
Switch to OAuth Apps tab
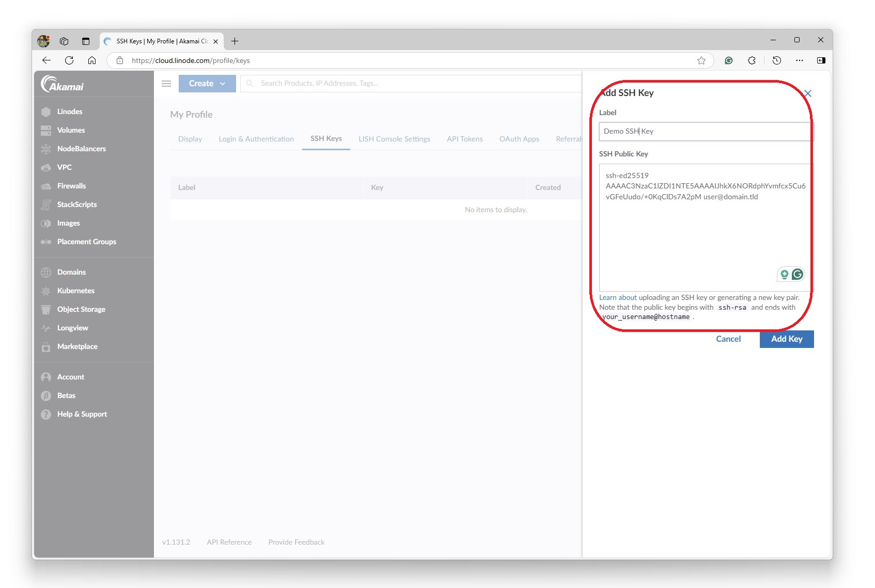click(519, 139)
